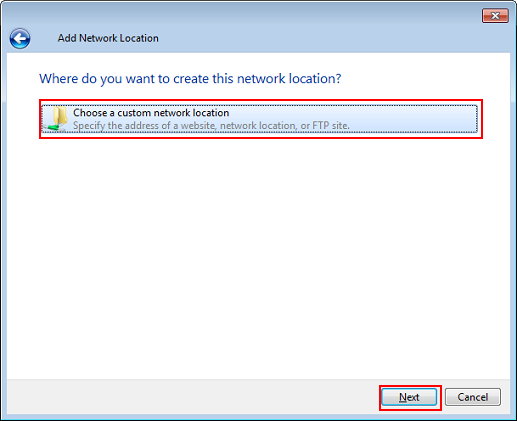Click the green connector under folder icon

[x=53, y=127]
